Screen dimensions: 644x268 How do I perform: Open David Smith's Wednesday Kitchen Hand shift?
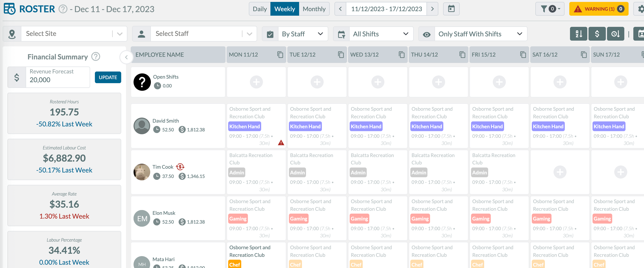(x=378, y=126)
